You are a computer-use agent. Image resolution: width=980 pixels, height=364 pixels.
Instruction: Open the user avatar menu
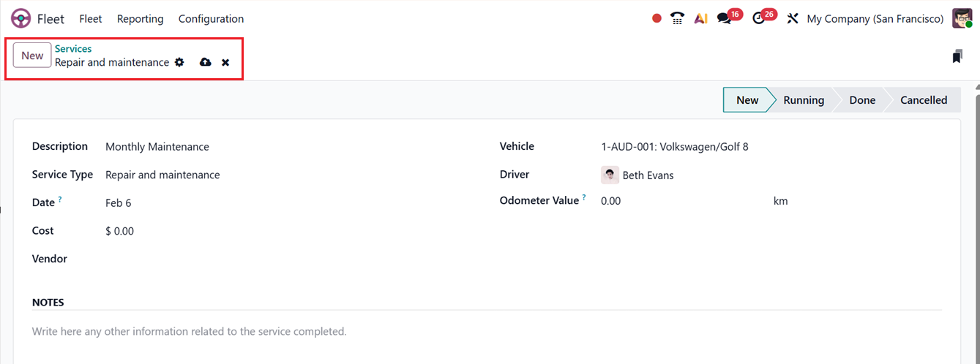[x=962, y=18]
